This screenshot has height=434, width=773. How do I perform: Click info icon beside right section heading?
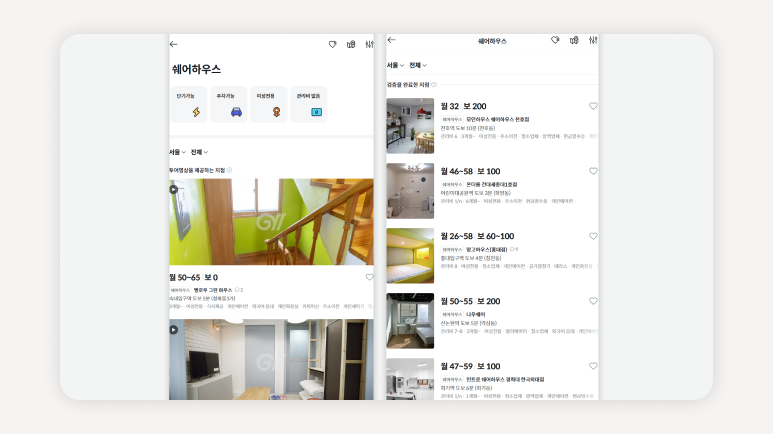click(x=434, y=85)
